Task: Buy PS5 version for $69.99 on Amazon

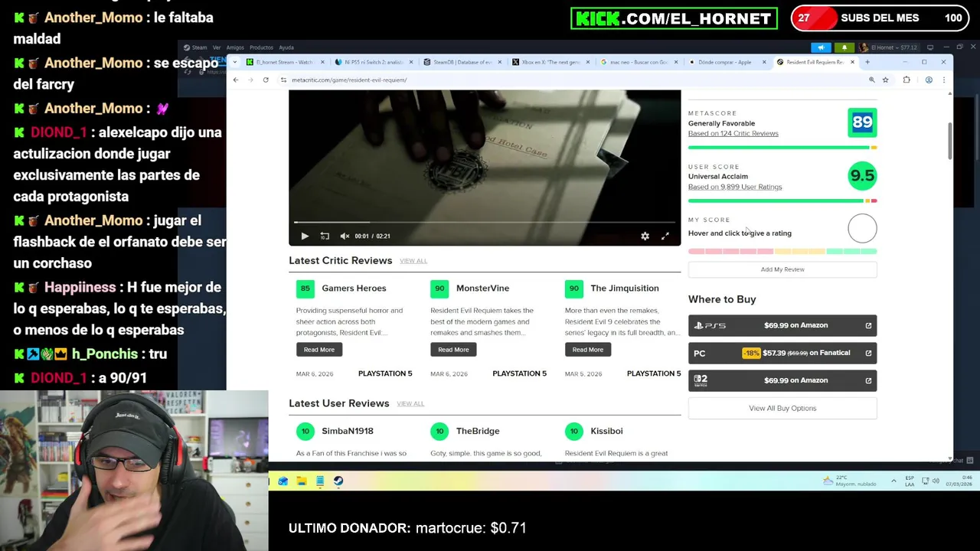Action: 782,325
